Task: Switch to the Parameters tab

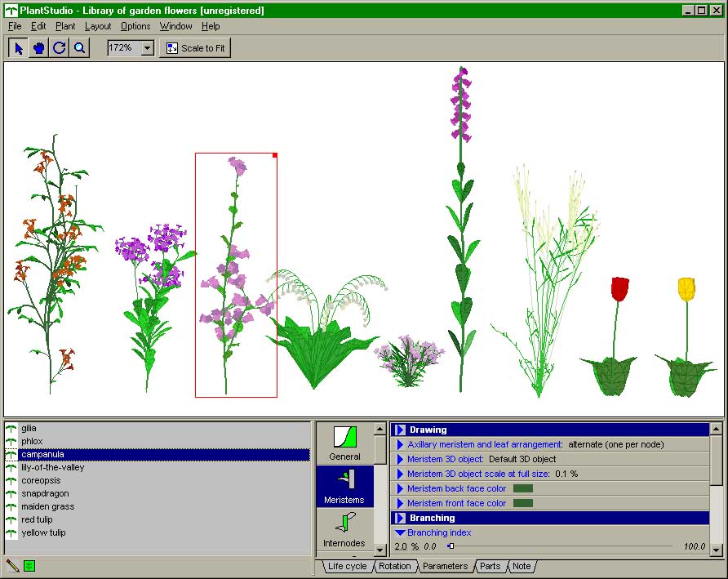Action: click(446, 566)
